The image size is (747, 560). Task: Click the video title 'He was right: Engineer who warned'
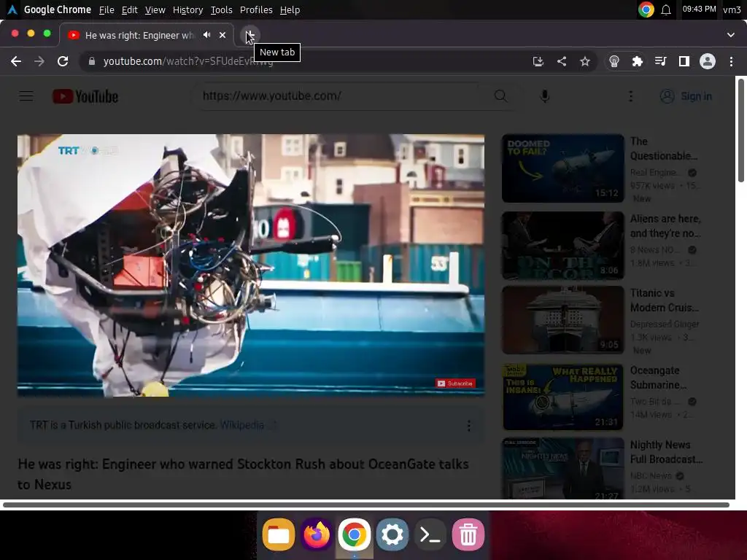click(243, 474)
